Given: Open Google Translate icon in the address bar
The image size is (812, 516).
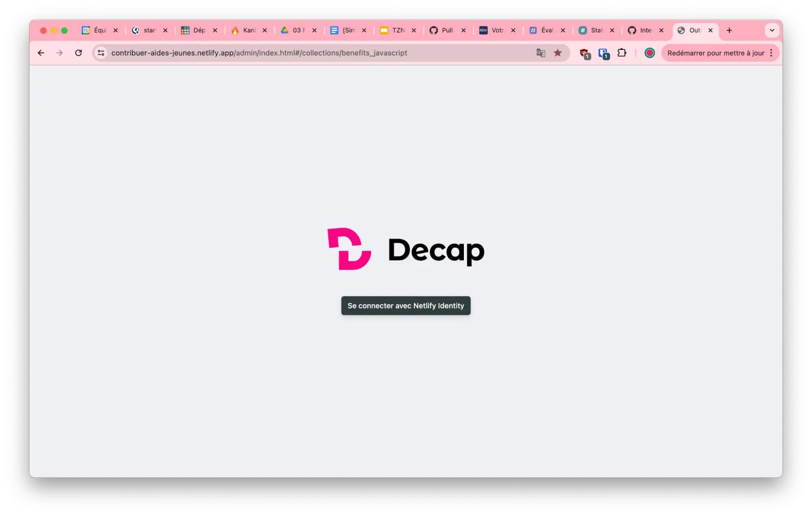Looking at the screenshot, I should (540, 53).
